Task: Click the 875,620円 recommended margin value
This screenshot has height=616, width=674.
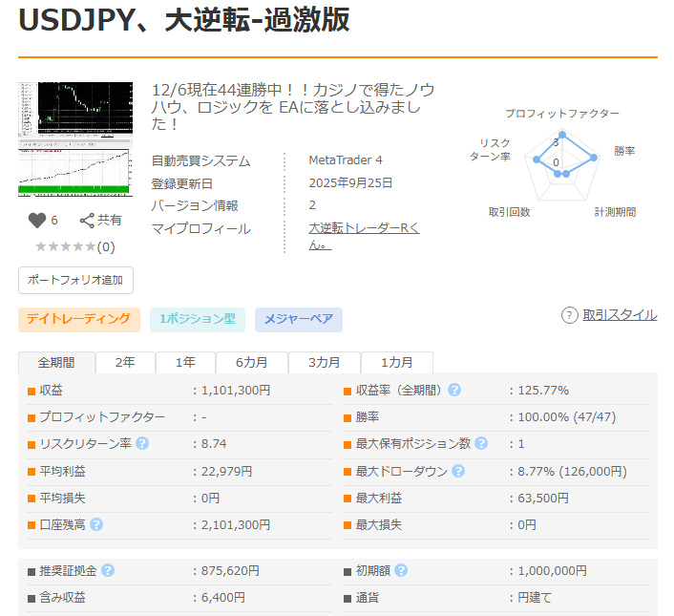Action: (x=230, y=571)
